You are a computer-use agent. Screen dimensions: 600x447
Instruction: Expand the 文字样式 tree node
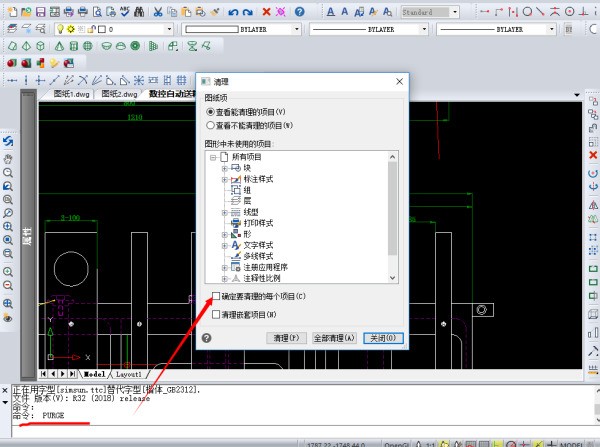coord(225,245)
